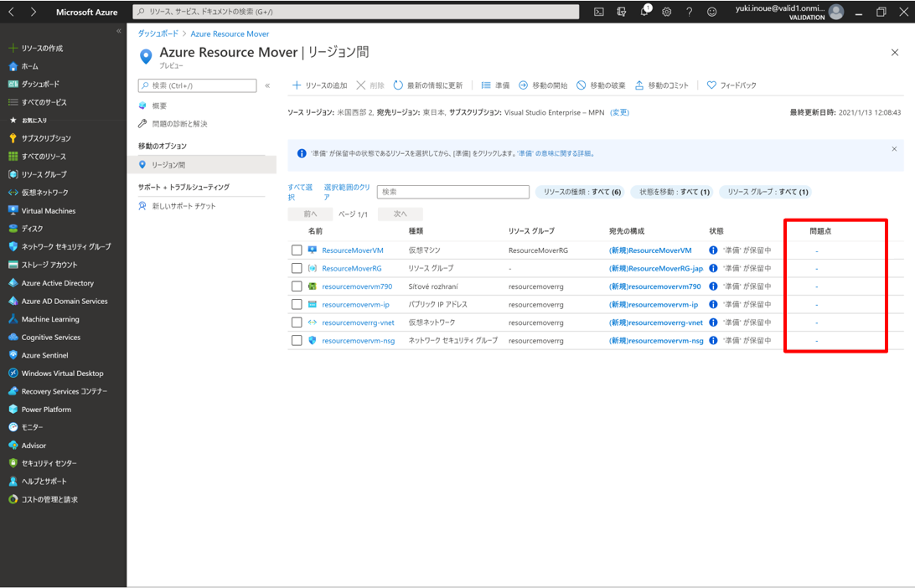Check the resourcemovervm790 row checkbox
Viewport: 915px width, 588px height.
297,286
